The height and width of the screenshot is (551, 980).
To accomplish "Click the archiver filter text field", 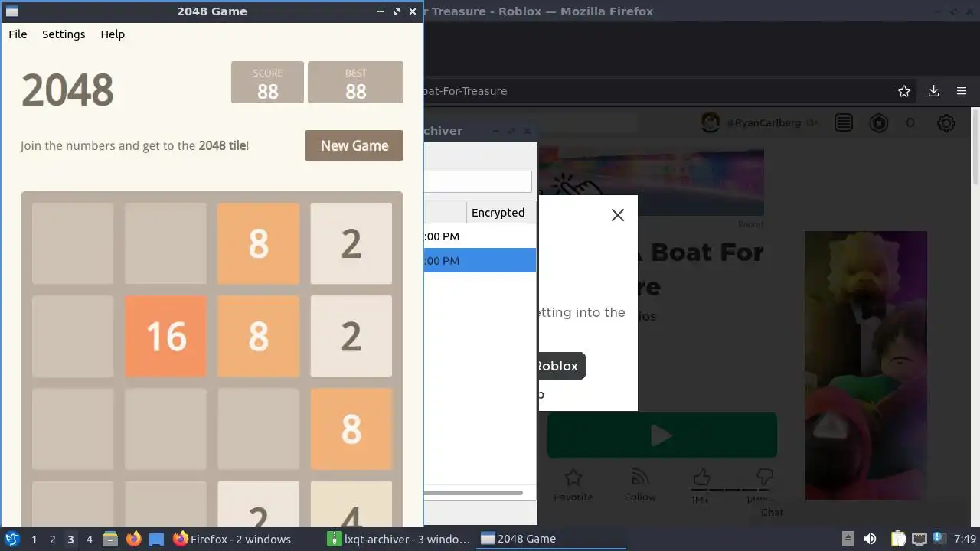I will tap(478, 181).
